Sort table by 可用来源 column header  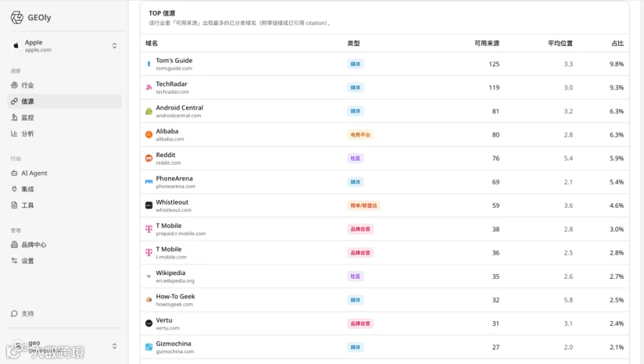(x=487, y=43)
